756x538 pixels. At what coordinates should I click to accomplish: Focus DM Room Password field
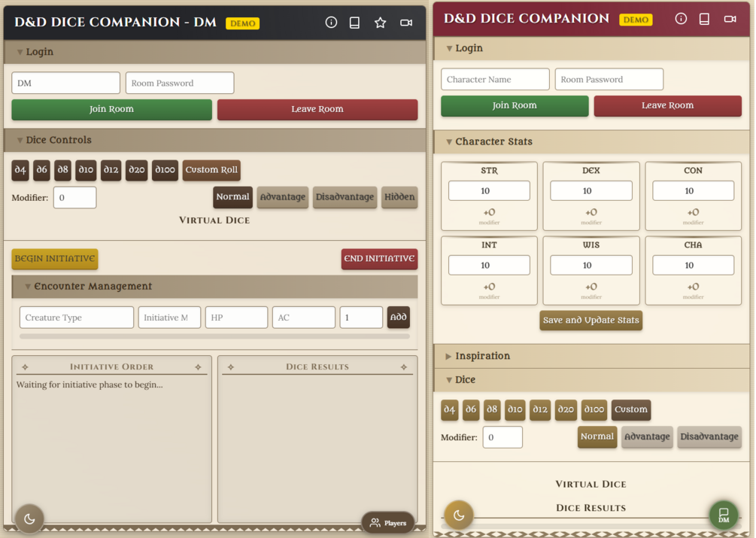click(x=180, y=84)
